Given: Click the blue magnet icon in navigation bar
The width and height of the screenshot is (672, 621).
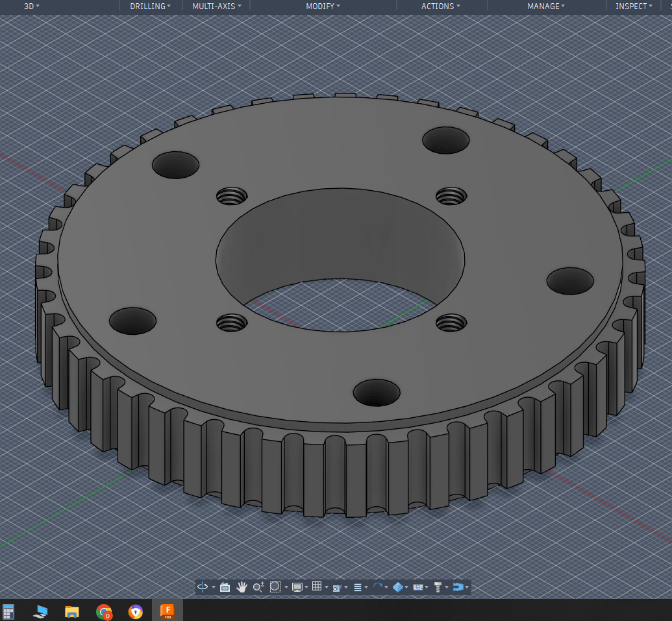Looking at the screenshot, I should tap(458, 587).
